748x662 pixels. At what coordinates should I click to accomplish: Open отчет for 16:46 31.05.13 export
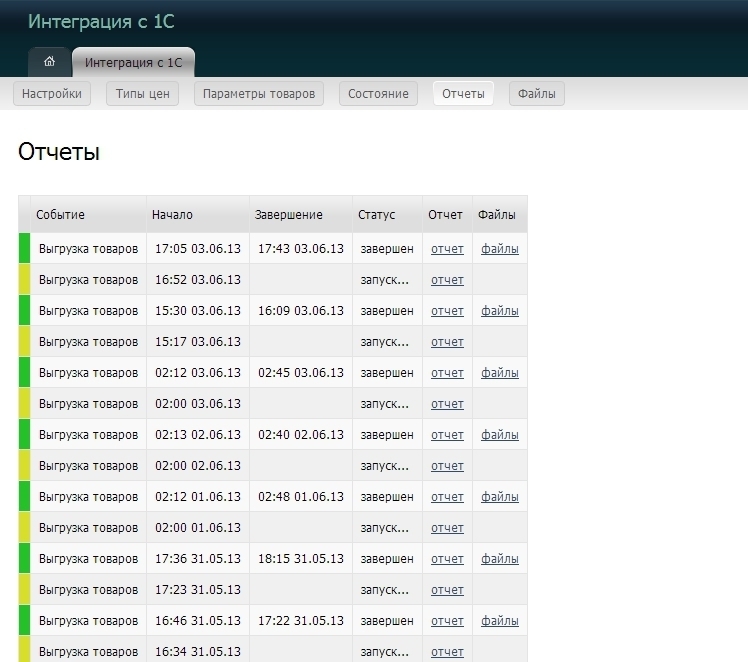[x=447, y=621]
